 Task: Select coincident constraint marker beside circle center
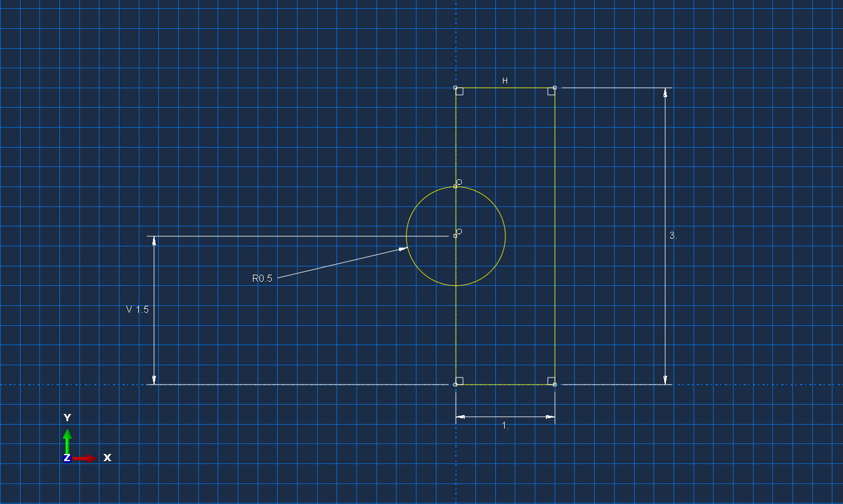click(459, 232)
